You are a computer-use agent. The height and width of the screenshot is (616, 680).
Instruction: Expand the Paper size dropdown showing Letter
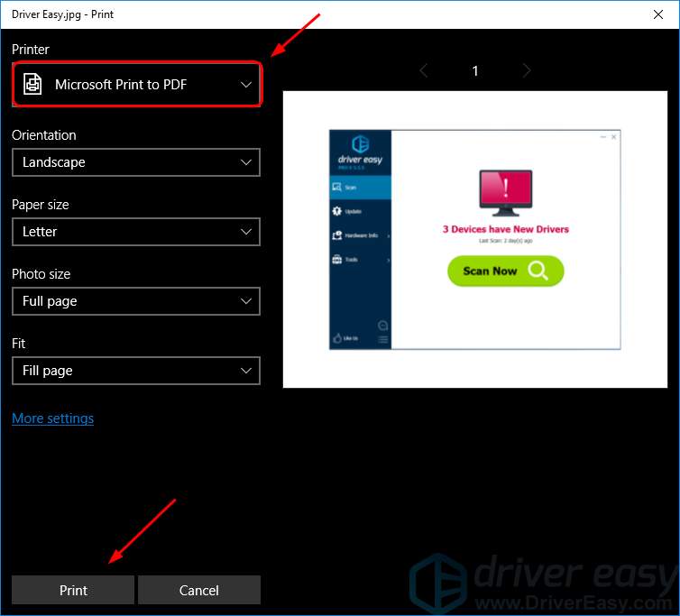[136, 232]
